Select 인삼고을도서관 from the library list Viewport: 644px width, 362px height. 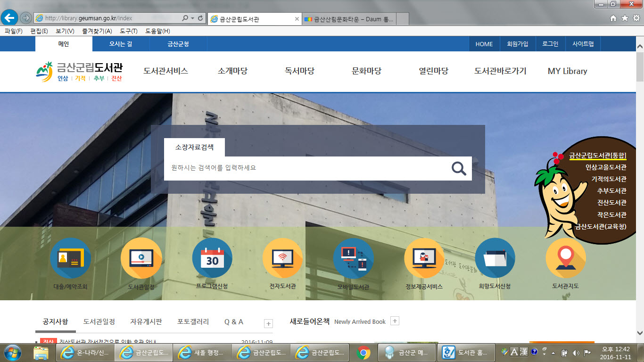point(606,167)
